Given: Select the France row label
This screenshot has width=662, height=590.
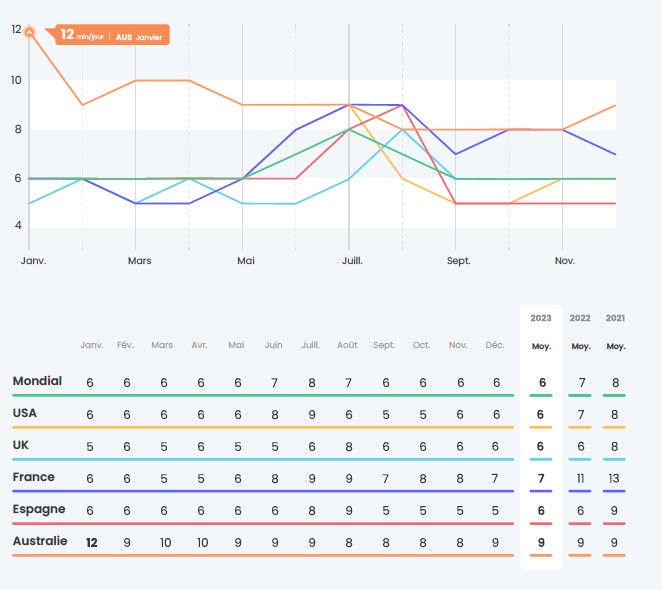Looking at the screenshot, I should click(33, 477).
